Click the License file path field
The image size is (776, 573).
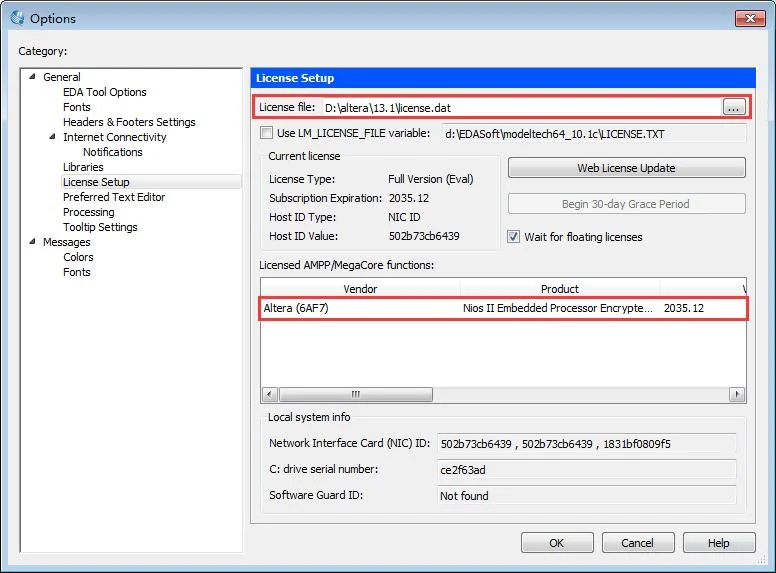(520, 107)
